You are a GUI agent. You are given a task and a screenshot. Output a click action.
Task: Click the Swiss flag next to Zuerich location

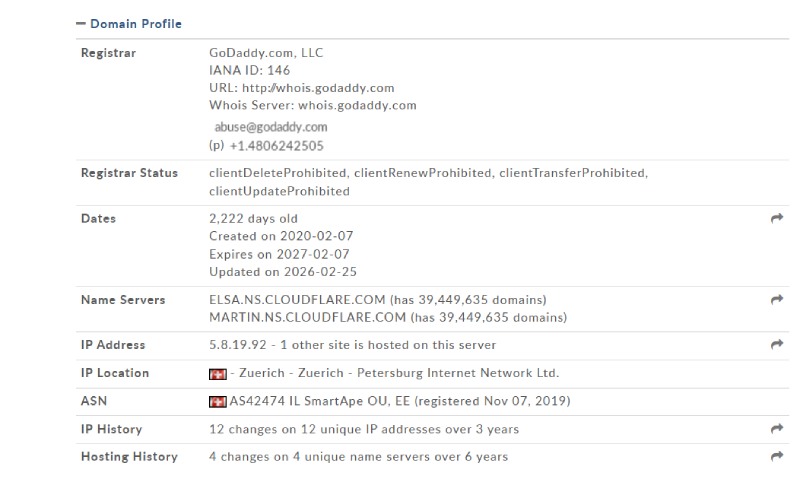tap(218, 374)
